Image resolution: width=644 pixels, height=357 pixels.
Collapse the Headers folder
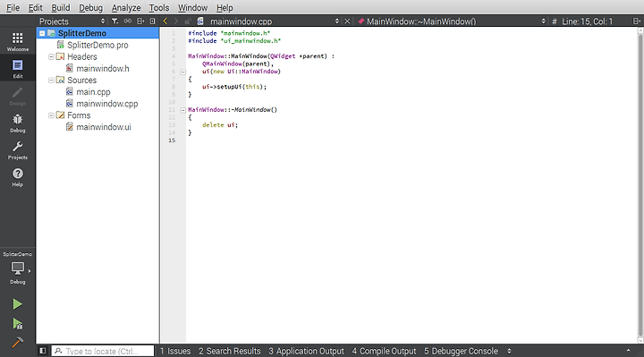coord(51,56)
